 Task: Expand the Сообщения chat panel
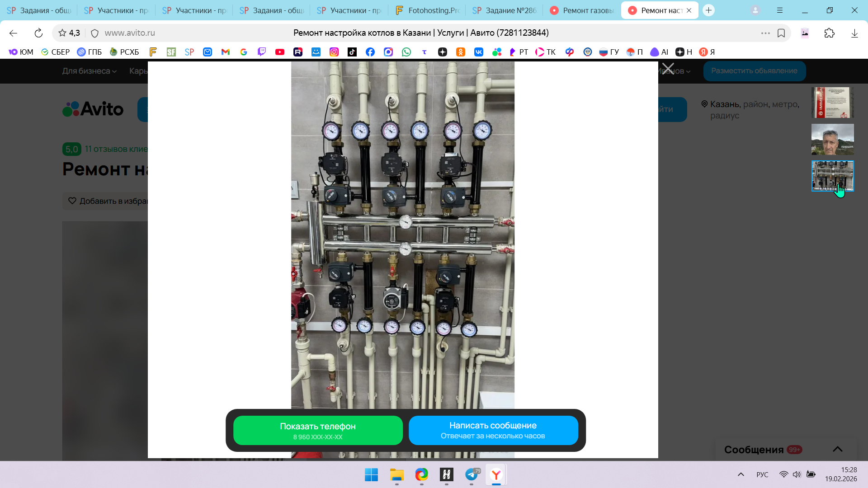[837, 449]
